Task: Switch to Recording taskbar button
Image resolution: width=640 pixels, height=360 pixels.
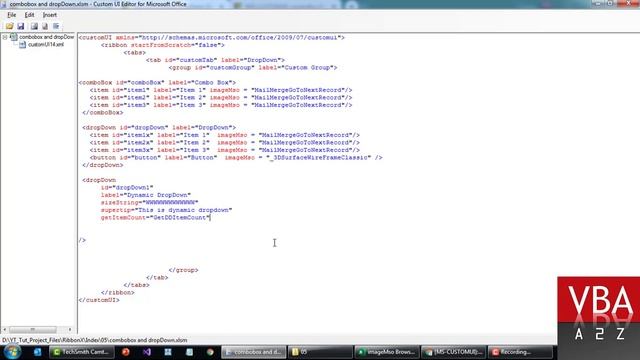Action: pos(520,352)
